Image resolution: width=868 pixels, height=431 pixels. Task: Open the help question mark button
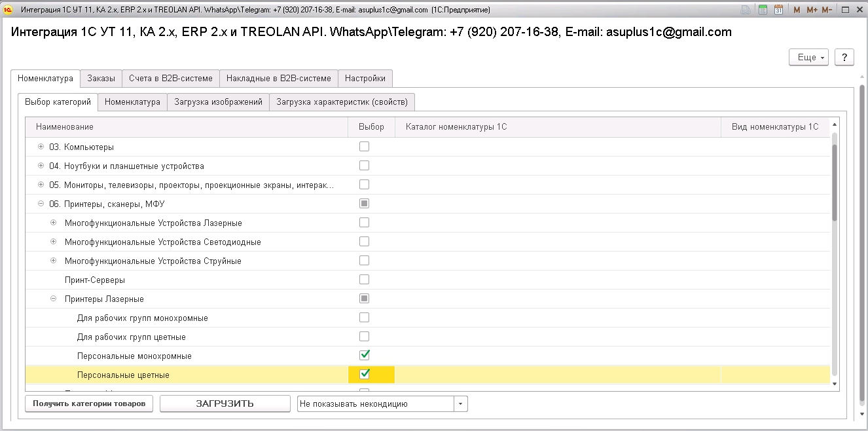pyautogui.click(x=844, y=57)
